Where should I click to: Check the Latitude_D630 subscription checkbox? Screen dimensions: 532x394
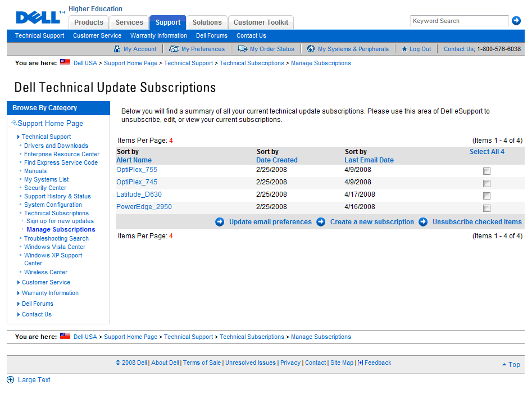click(486, 196)
